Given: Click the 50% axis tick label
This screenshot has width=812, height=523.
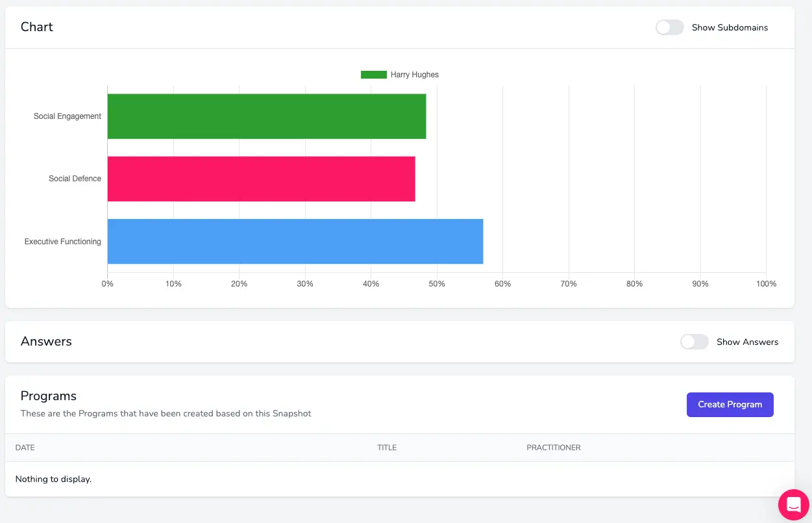Looking at the screenshot, I should click(437, 284).
